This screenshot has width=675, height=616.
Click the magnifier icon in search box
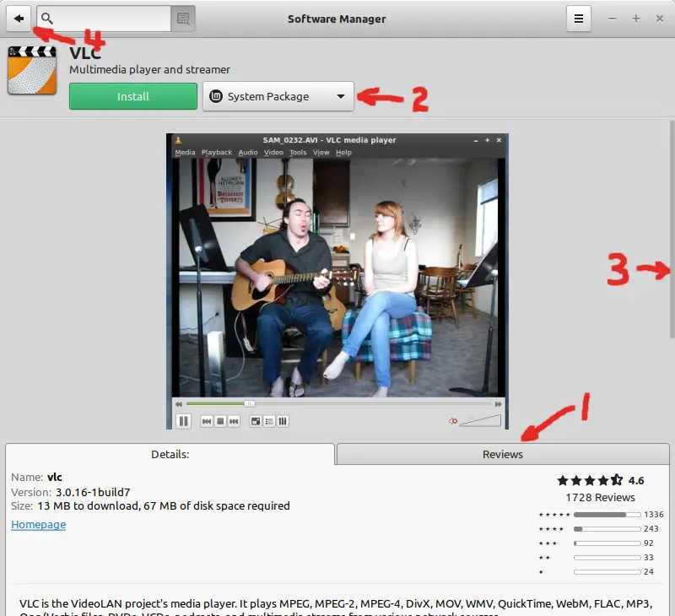tap(47, 19)
